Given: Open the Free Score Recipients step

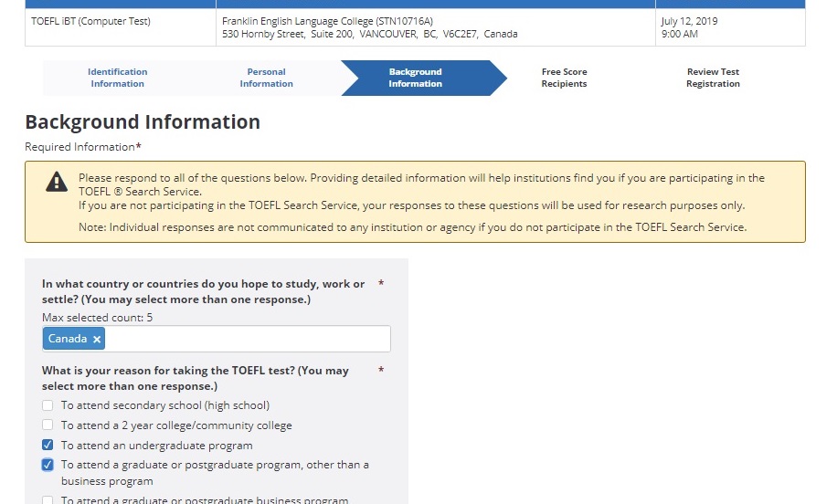Looking at the screenshot, I should (564, 78).
